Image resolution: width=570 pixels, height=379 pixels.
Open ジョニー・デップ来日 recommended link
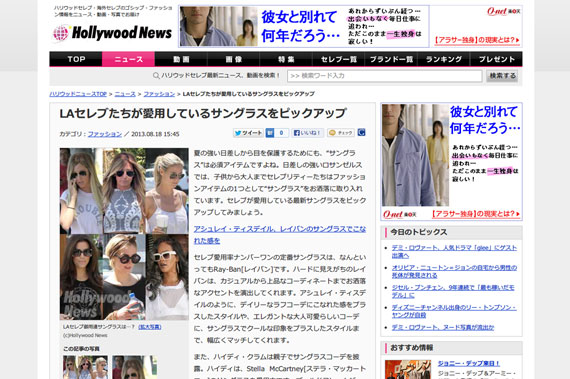[469, 363]
